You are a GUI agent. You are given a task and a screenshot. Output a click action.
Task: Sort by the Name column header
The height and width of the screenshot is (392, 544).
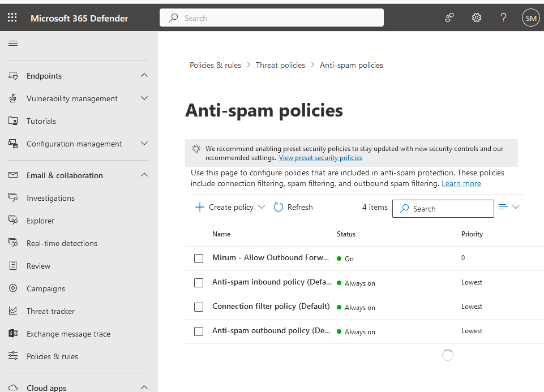click(221, 234)
